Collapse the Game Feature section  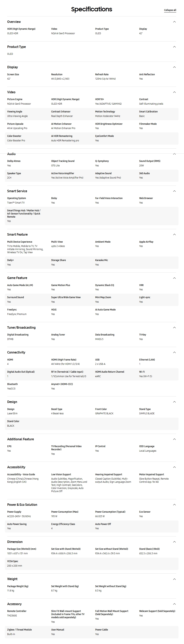[x=174, y=278]
